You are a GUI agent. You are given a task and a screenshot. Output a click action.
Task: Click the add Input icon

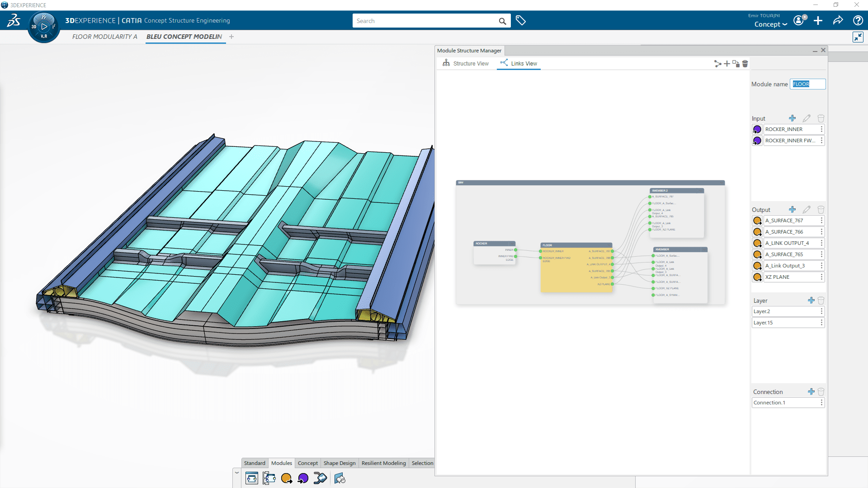pyautogui.click(x=793, y=118)
